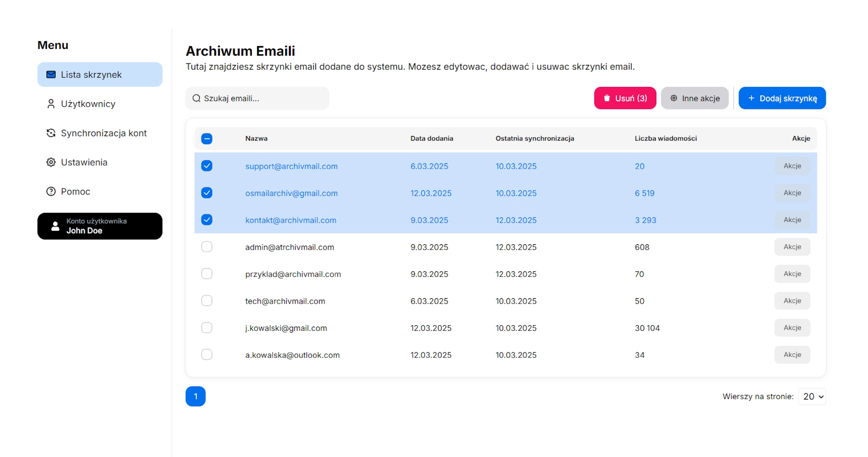This screenshot has height=457, width=868.
Task: Click the 6 519 message count
Action: [645, 193]
